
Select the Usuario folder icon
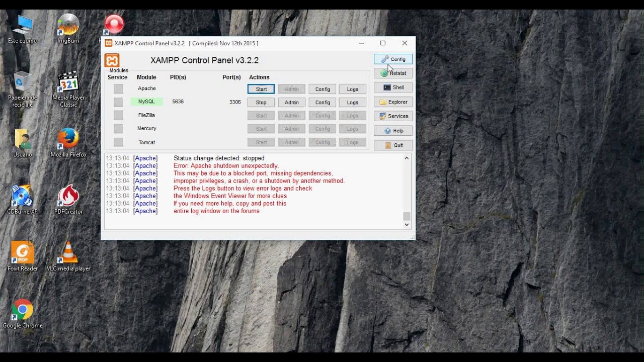[22, 143]
